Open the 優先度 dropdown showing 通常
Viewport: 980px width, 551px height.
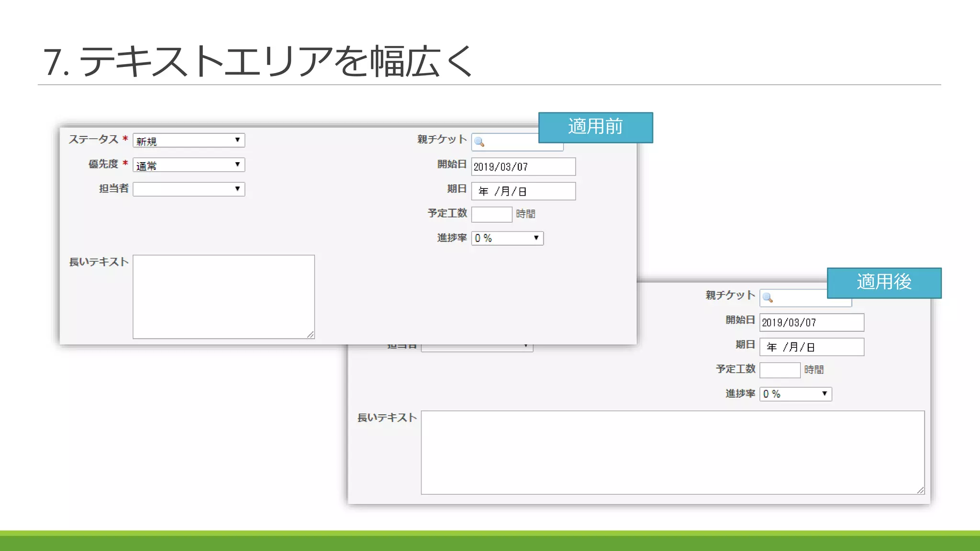(189, 165)
